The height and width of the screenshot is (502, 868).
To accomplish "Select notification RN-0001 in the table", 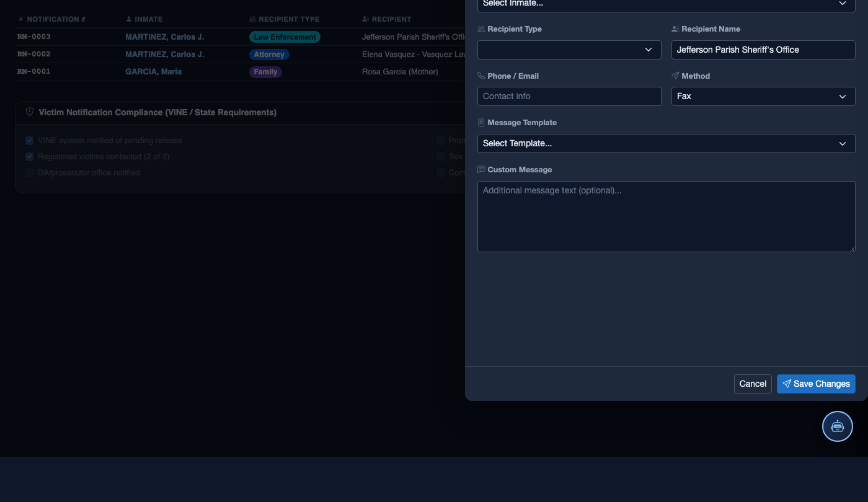I will click(34, 71).
